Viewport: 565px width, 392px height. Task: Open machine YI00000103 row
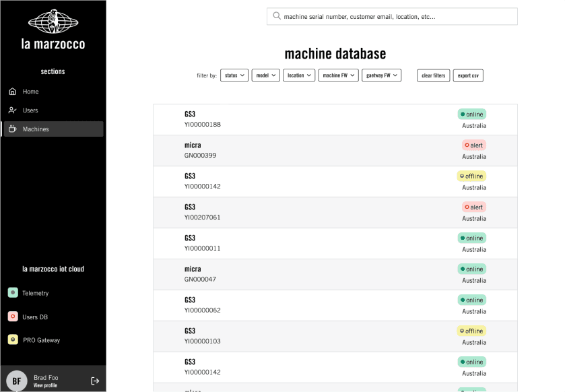pos(335,337)
